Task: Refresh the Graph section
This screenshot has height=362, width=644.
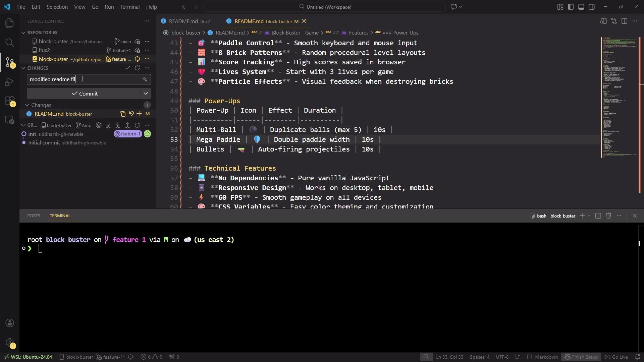Action: (137, 125)
